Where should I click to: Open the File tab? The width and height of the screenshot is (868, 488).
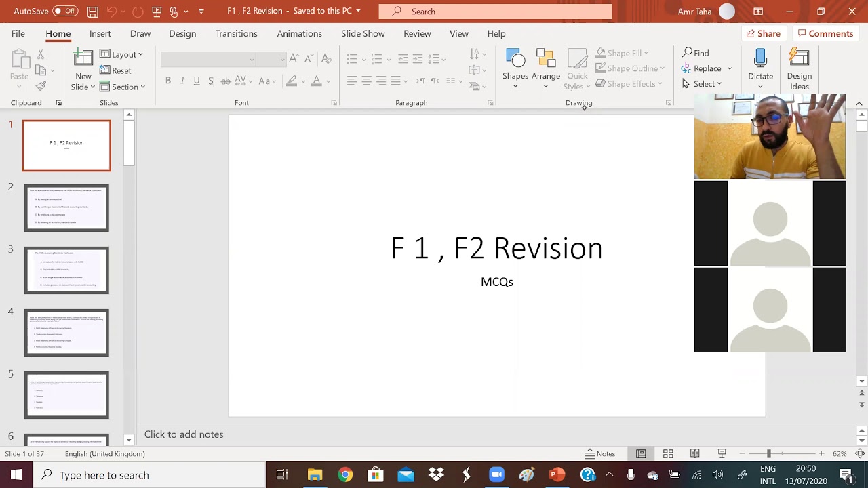[18, 33]
